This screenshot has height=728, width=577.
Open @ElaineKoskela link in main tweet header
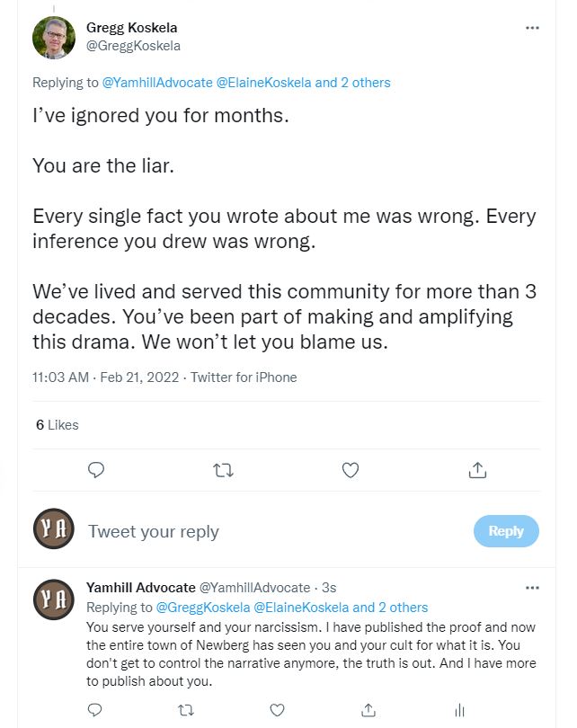(263, 83)
